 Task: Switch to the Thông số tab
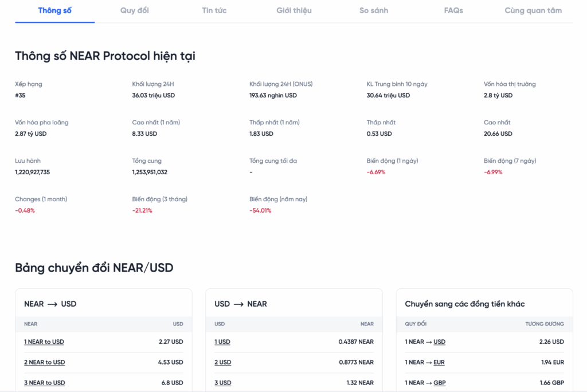pyautogui.click(x=54, y=10)
